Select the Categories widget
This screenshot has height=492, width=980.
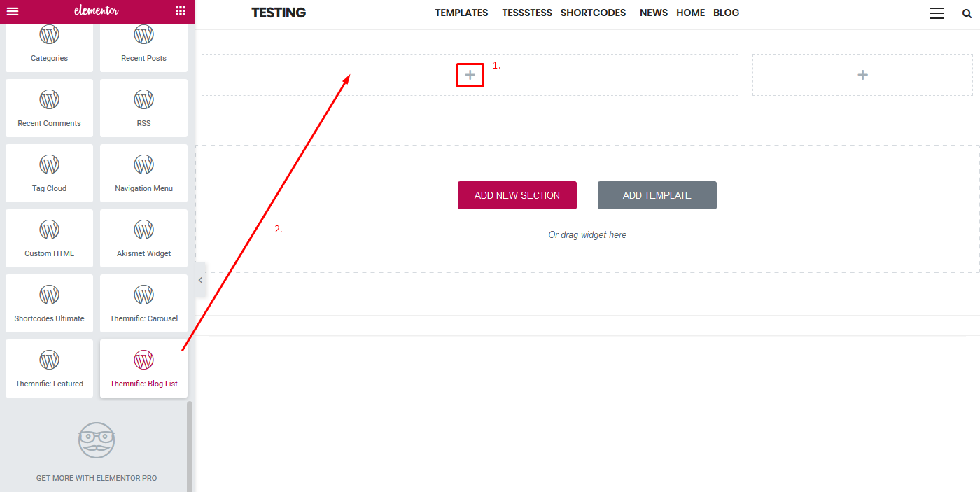49,46
